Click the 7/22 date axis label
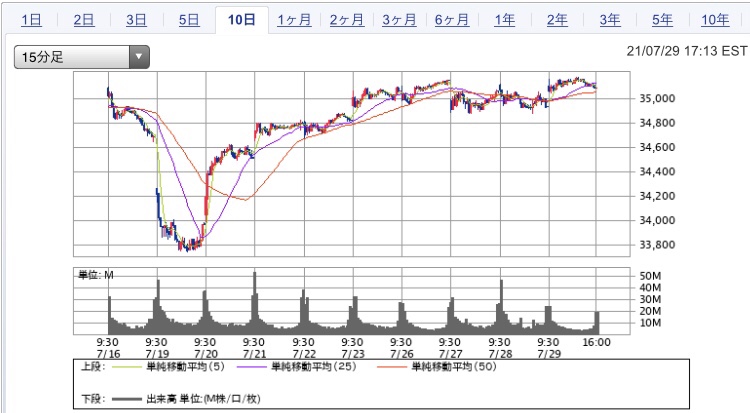Screen dimensions: 750x413 click(x=304, y=355)
